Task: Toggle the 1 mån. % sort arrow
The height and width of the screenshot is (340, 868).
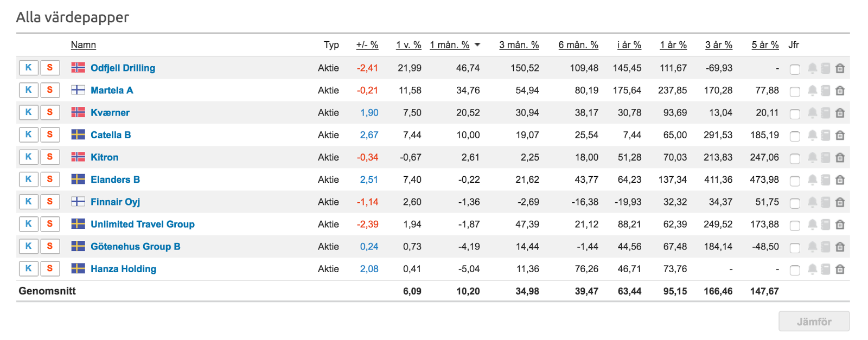Action: [x=477, y=45]
